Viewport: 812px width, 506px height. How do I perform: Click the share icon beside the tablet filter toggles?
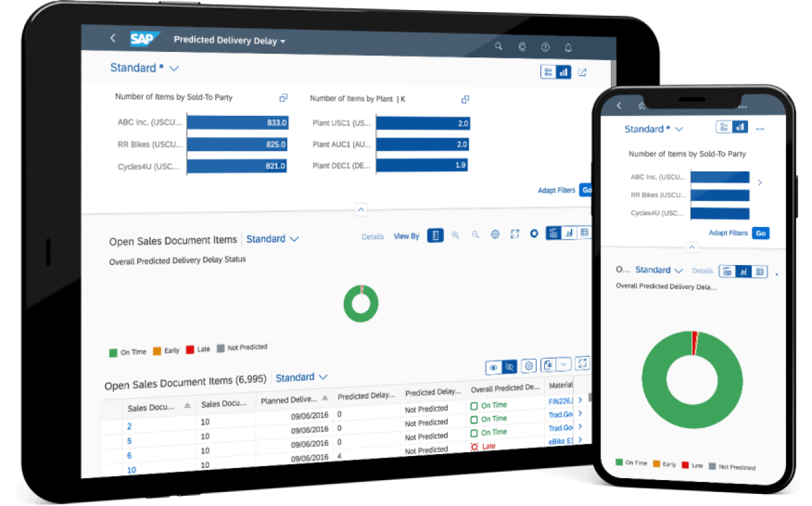coord(582,72)
